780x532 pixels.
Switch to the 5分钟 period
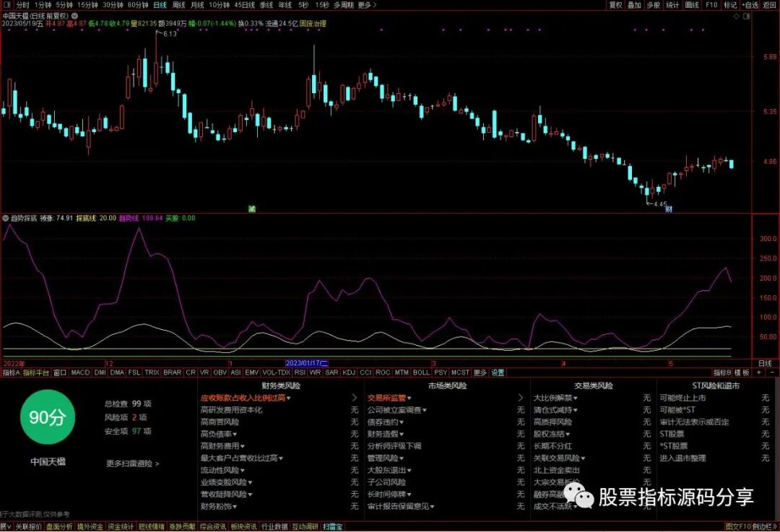[64, 5]
